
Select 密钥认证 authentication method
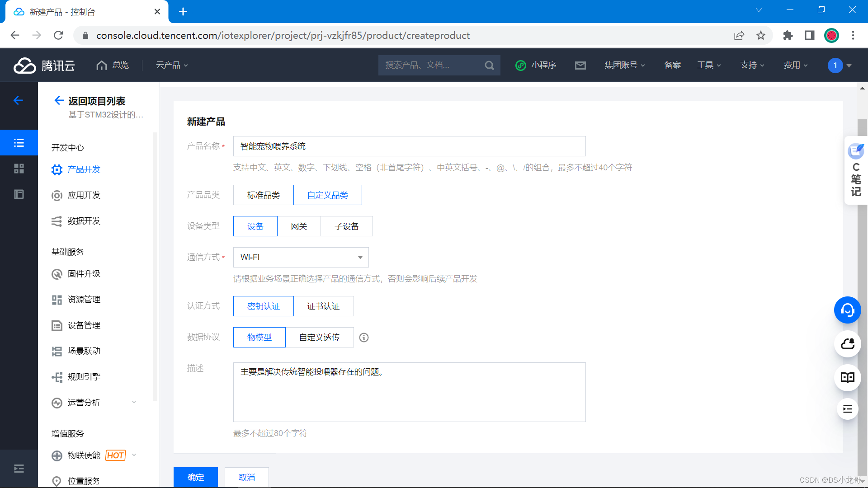[x=264, y=306]
